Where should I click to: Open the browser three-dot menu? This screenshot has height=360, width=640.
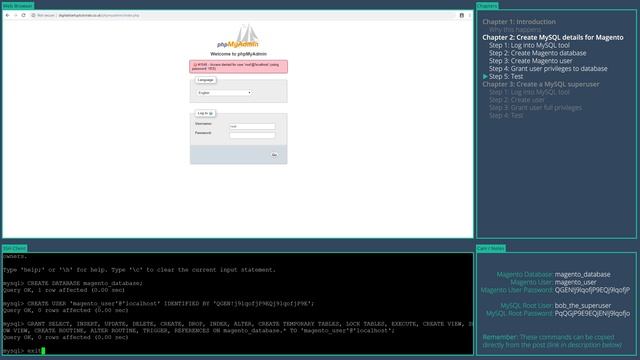click(x=469, y=15)
